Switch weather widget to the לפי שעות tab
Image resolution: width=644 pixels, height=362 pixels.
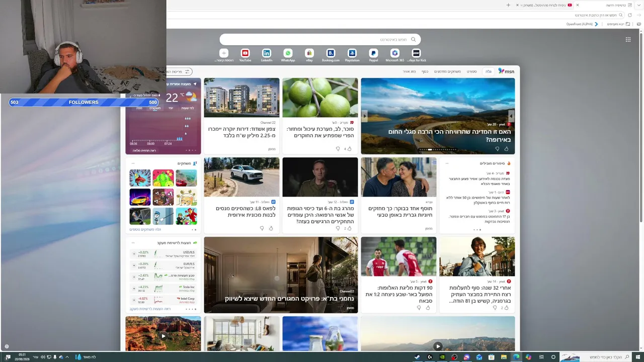click(188, 108)
